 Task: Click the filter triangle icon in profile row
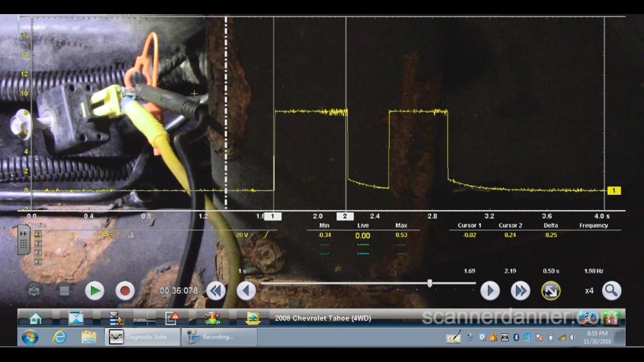click(x=131, y=235)
